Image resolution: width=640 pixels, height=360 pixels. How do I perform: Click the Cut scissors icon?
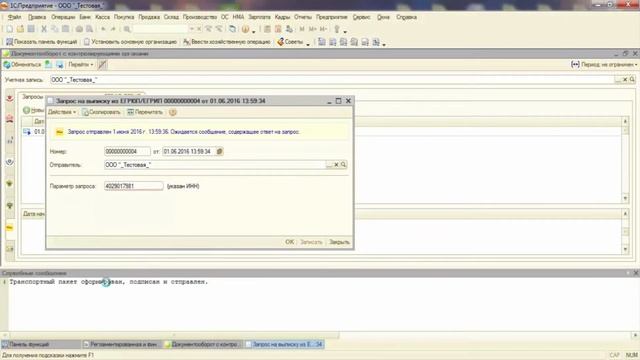[44, 29]
